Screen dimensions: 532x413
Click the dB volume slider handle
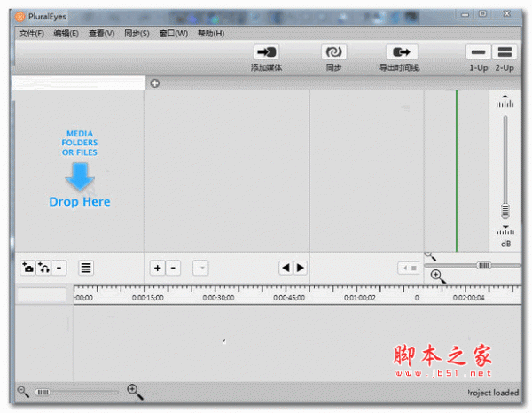[x=505, y=211]
